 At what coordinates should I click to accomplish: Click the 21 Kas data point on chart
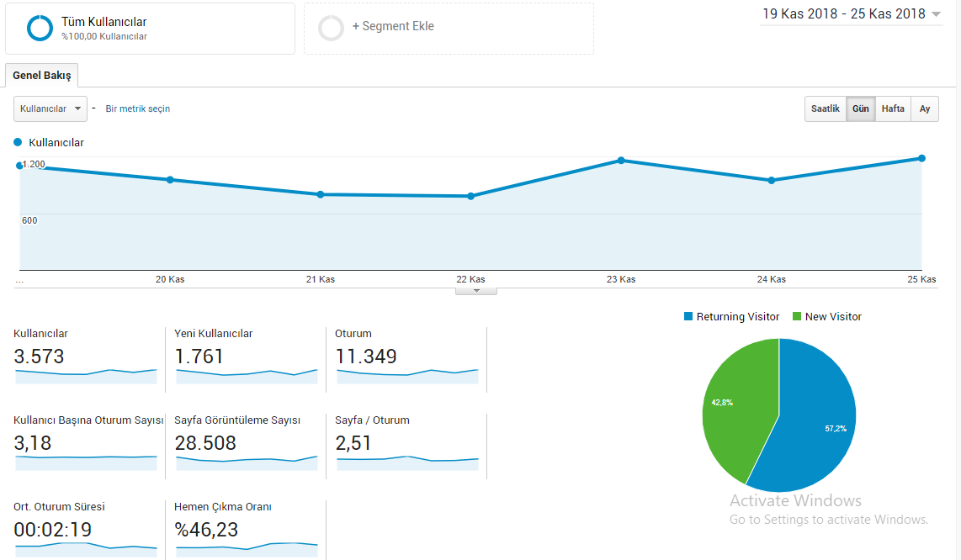point(321,194)
